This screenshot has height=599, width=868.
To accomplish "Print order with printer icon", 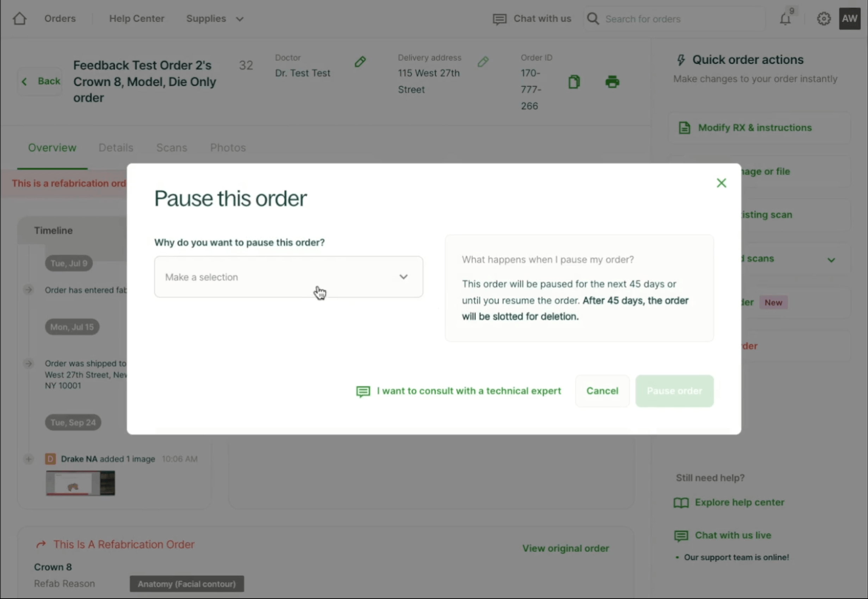I will (x=612, y=82).
